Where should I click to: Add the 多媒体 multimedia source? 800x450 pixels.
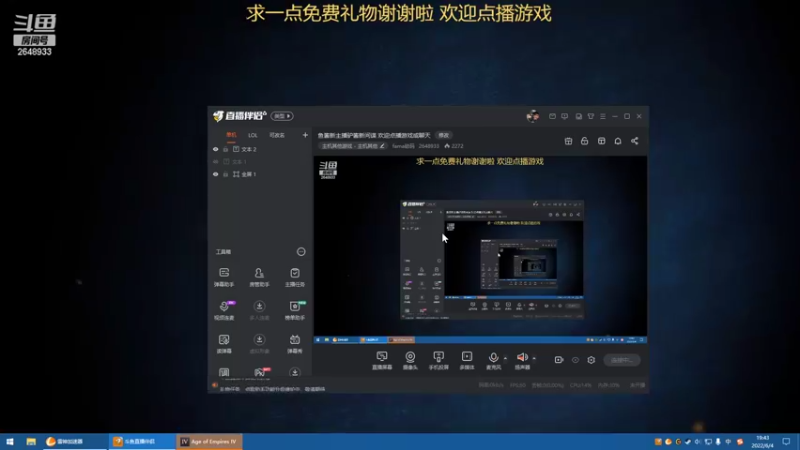467,360
